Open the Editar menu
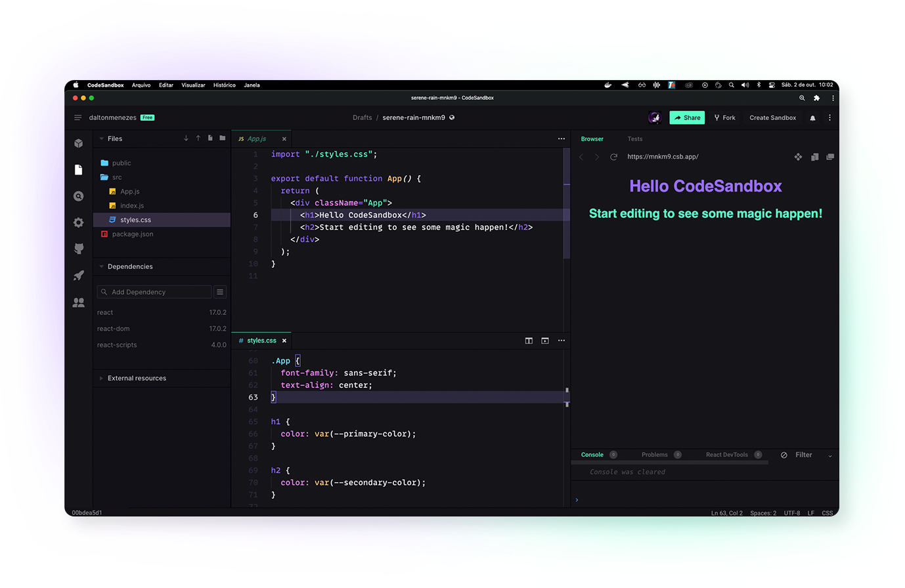This screenshot has height=588, width=905. tap(166, 85)
